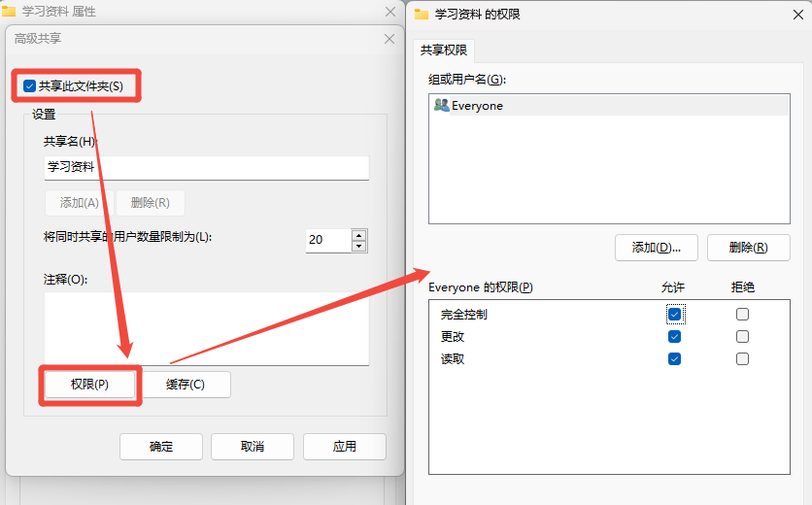Image resolution: width=812 pixels, height=505 pixels.
Task: Click the user limit field showing 20
Action: click(x=328, y=240)
